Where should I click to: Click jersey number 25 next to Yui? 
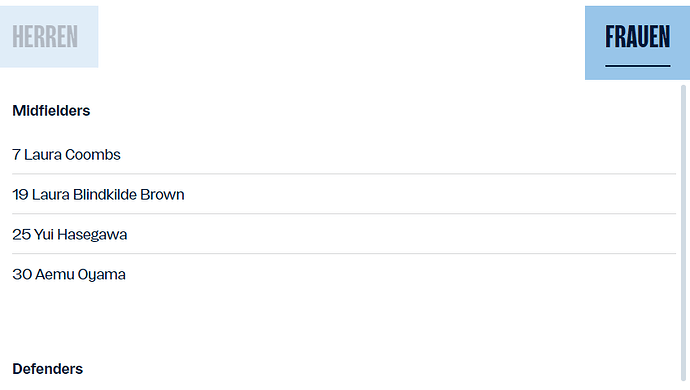[x=21, y=235]
